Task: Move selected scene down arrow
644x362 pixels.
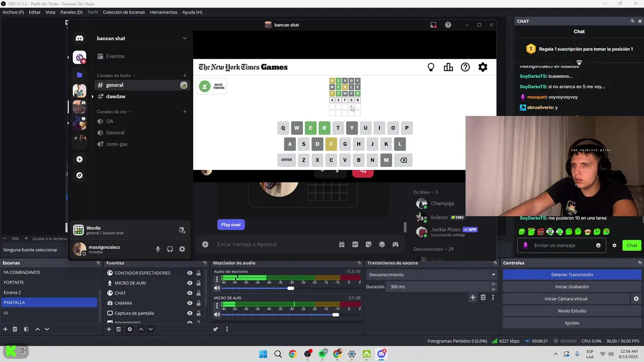Action: point(47,329)
